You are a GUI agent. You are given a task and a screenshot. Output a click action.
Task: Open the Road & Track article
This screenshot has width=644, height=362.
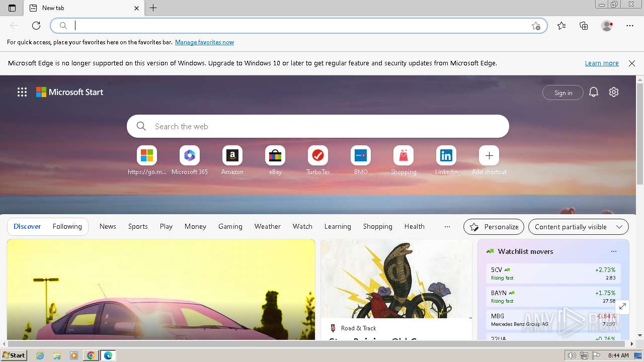396,290
